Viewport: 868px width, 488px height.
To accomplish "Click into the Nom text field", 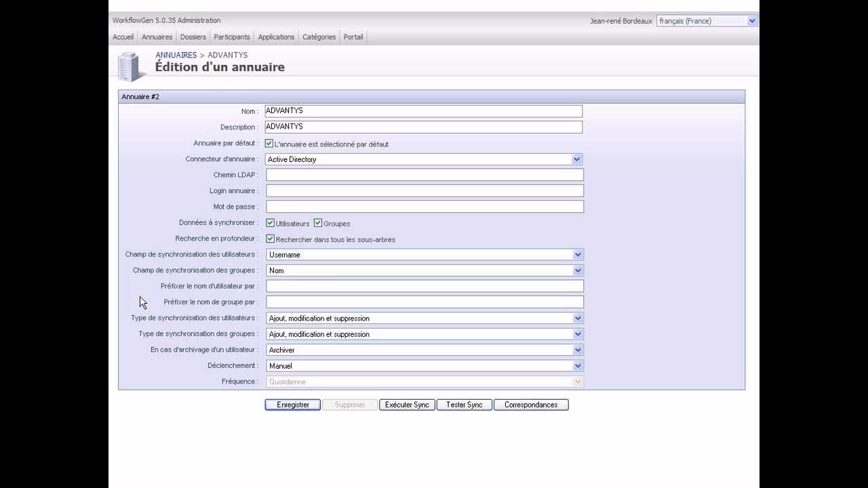I will coord(424,111).
